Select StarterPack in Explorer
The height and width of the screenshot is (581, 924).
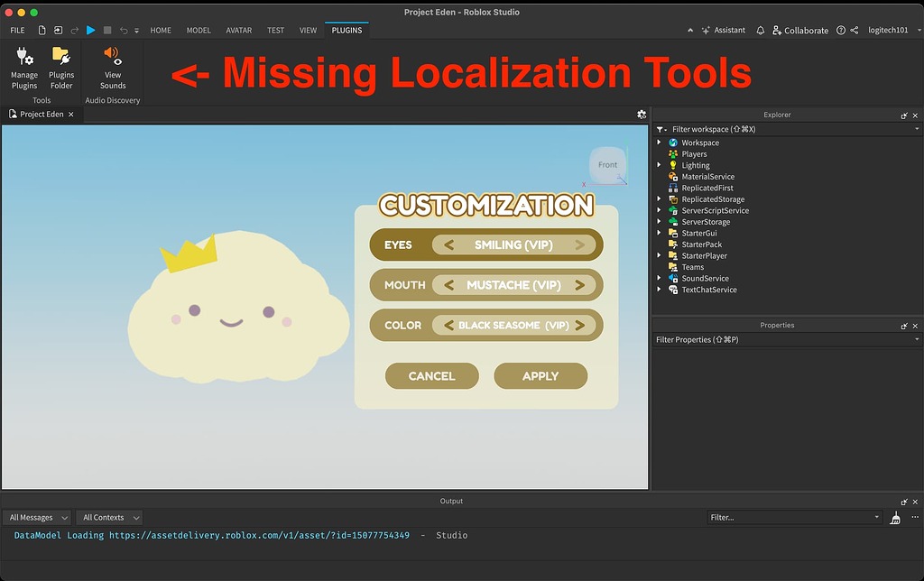pyautogui.click(x=701, y=244)
